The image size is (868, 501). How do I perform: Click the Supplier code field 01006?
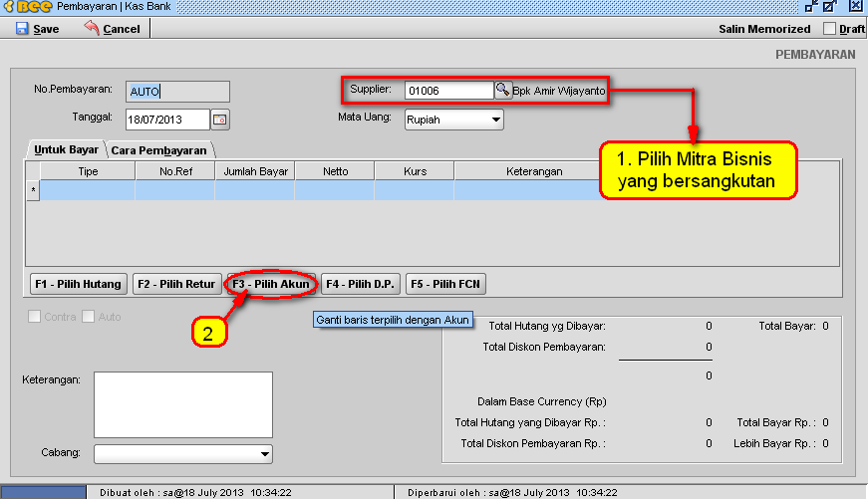[x=448, y=90]
